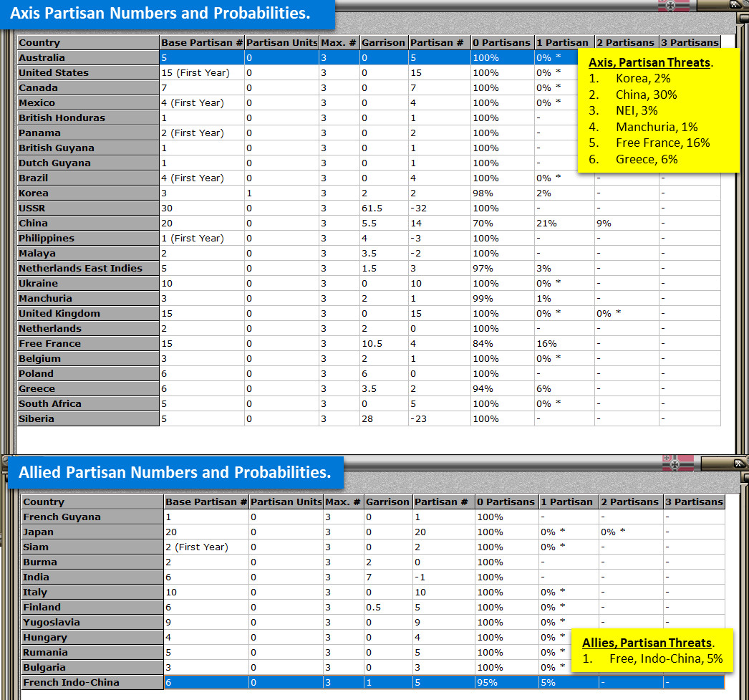Select the India row
Image resolution: width=749 pixels, height=700 pixels.
pyautogui.click(x=373, y=577)
